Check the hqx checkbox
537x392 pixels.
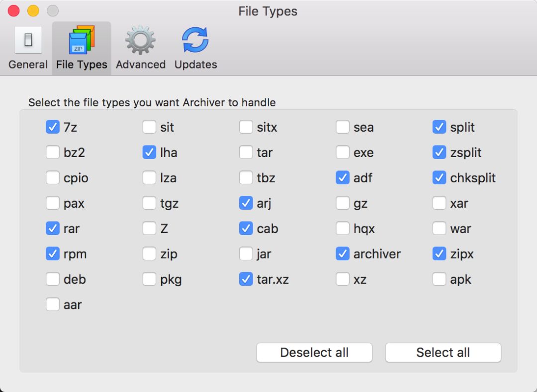coord(343,229)
